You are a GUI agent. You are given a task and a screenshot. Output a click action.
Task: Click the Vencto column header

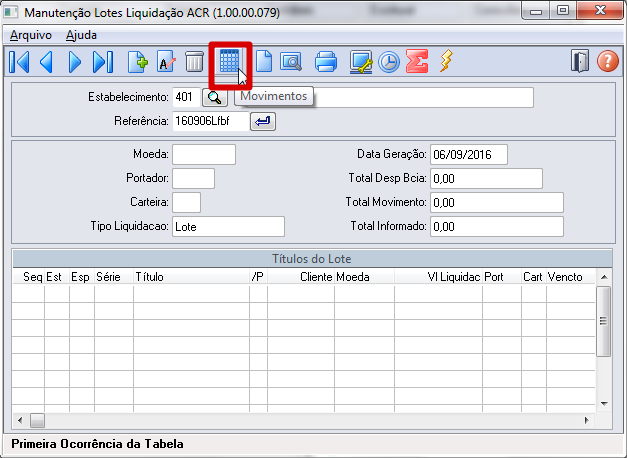[x=571, y=277]
